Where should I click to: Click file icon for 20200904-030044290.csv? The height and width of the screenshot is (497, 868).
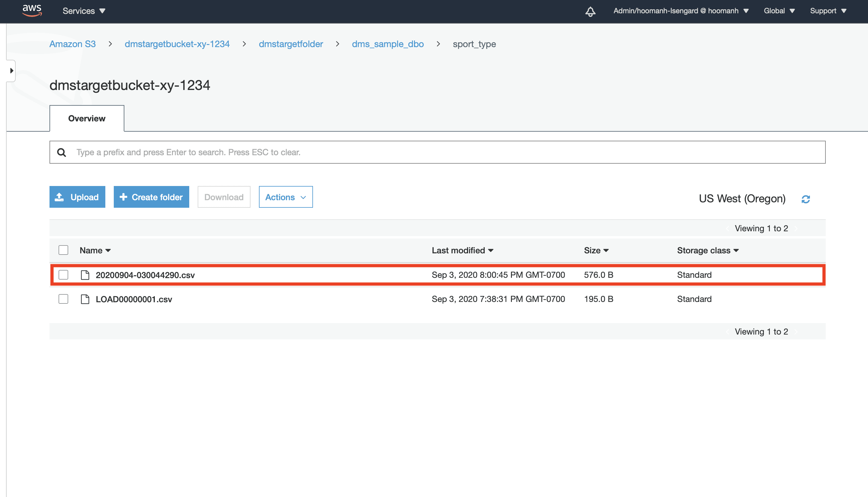[x=85, y=275]
